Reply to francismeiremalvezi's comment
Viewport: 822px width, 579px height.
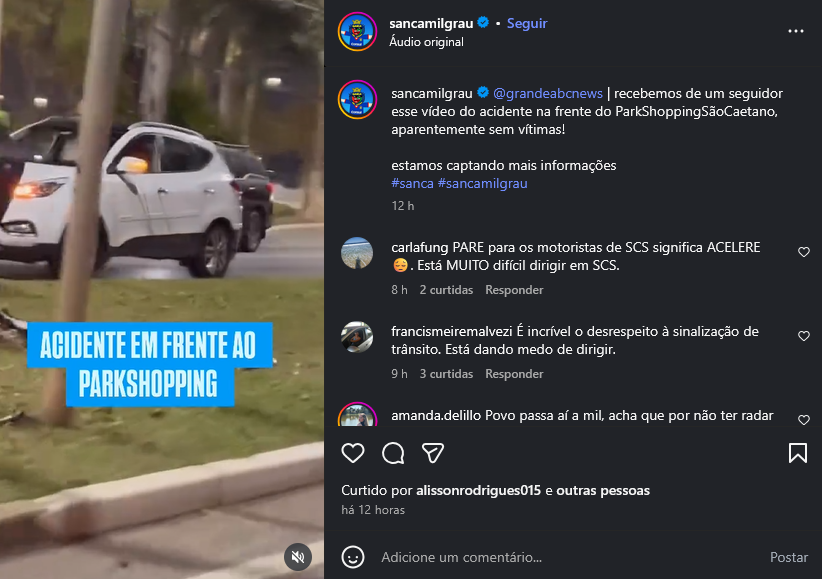point(514,374)
